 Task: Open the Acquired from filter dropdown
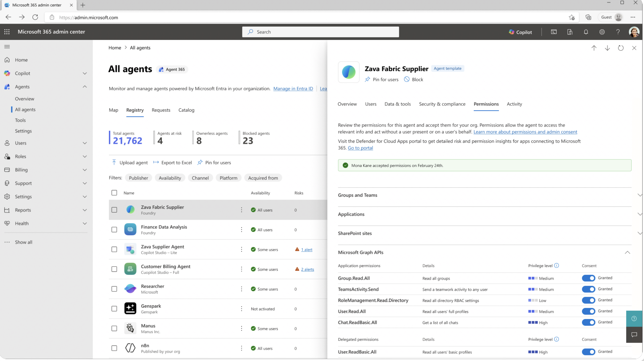click(263, 178)
